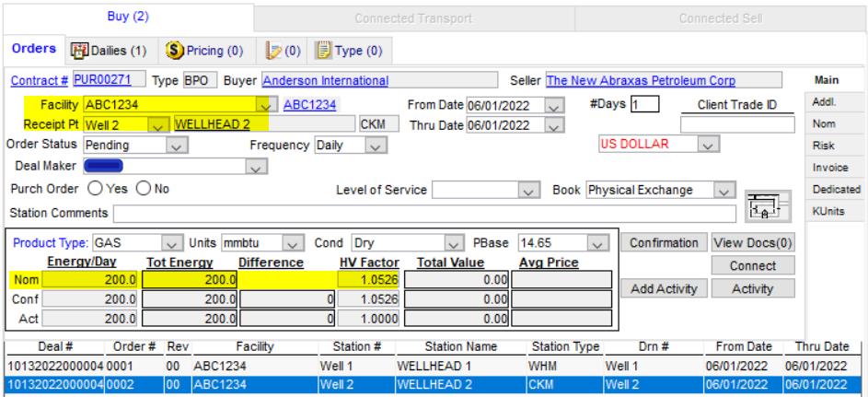
Task: Click the Add Activity button
Action: (662, 289)
